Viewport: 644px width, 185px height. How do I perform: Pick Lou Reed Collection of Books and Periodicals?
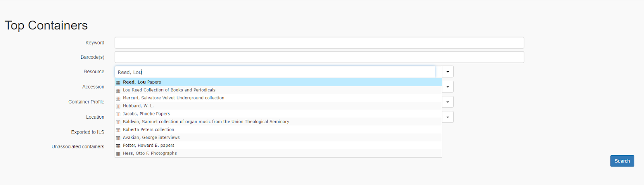(x=169, y=90)
